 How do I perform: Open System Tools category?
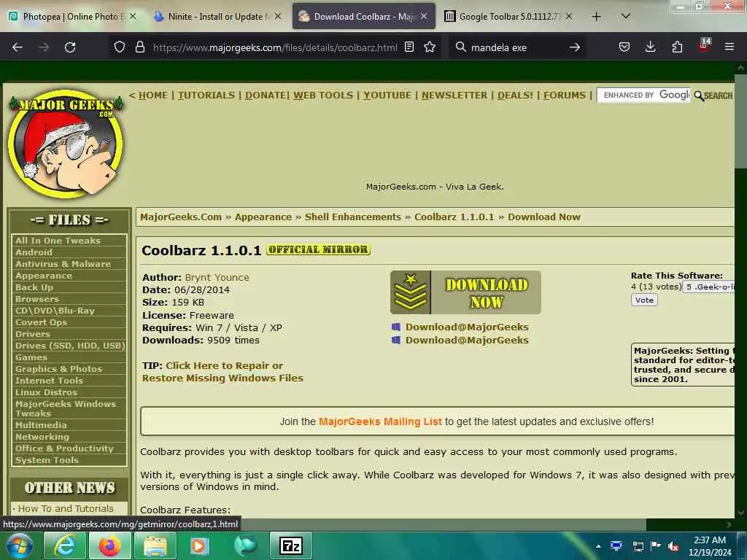pos(47,460)
